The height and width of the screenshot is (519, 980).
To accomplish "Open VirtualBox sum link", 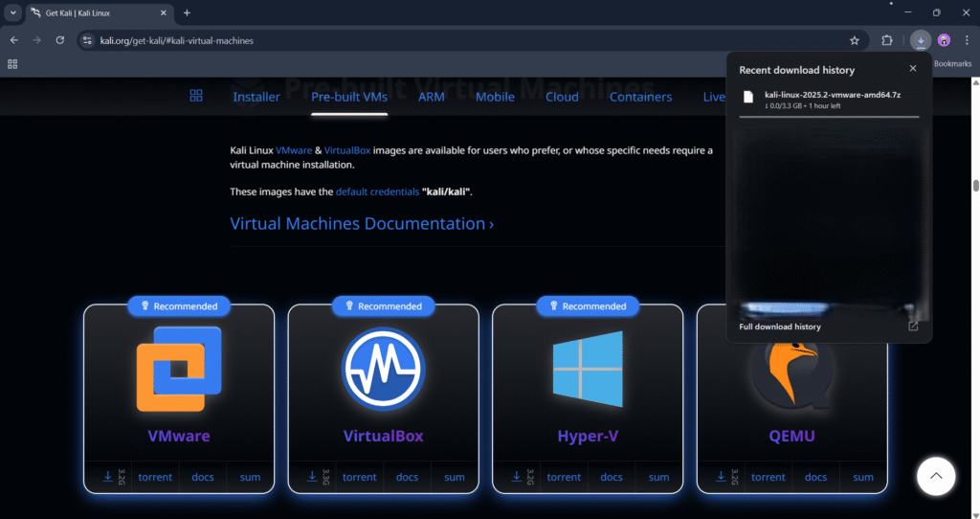I will click(x=455, y=477).
